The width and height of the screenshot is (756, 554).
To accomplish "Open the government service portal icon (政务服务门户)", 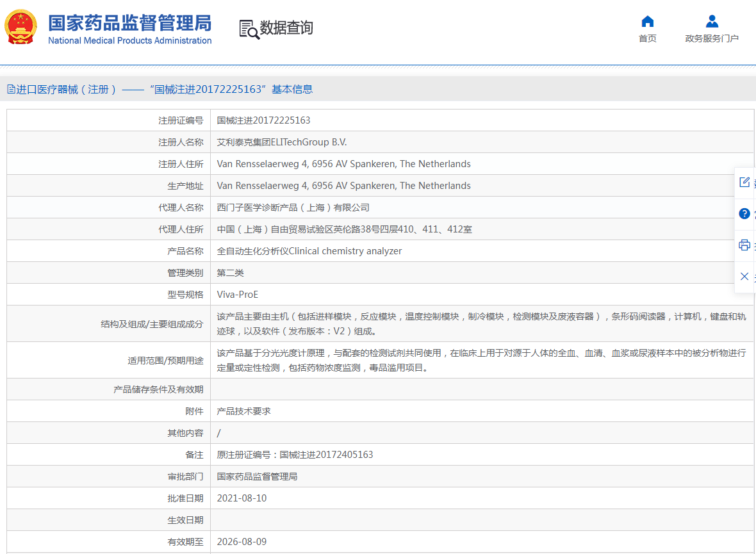I will [x=712, y=21].
